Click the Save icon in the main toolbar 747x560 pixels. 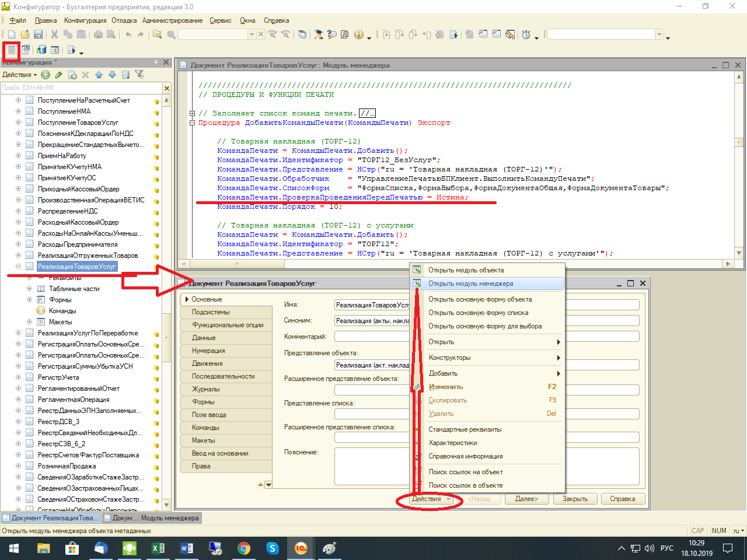tap(38, 35)
